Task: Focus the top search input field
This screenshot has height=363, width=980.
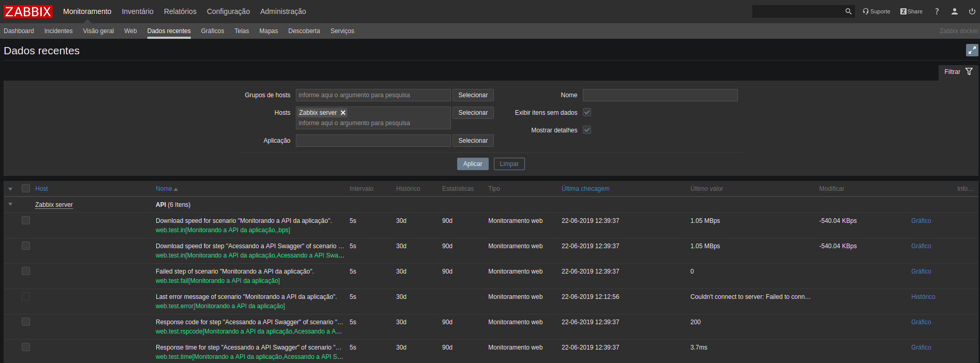Action: click(x=798, y=11)
